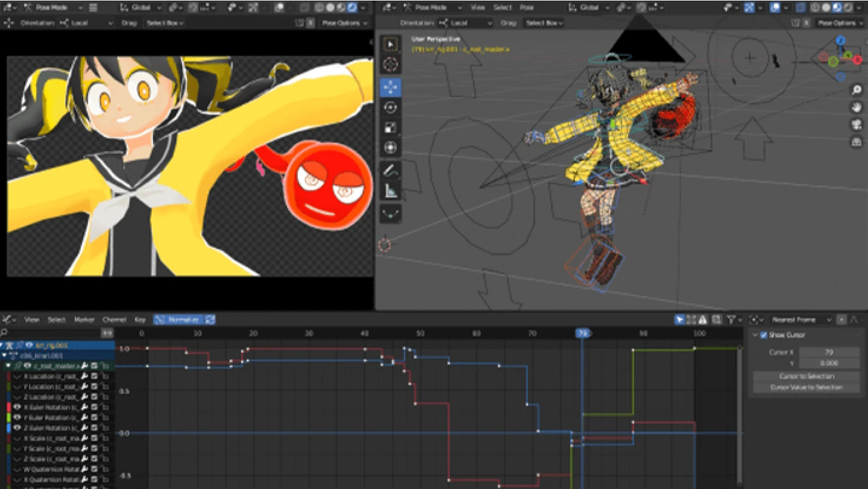This screenshot has height=489, width=868.
Task: Click the Graph Editor type icon
Action: coord(8,320)
